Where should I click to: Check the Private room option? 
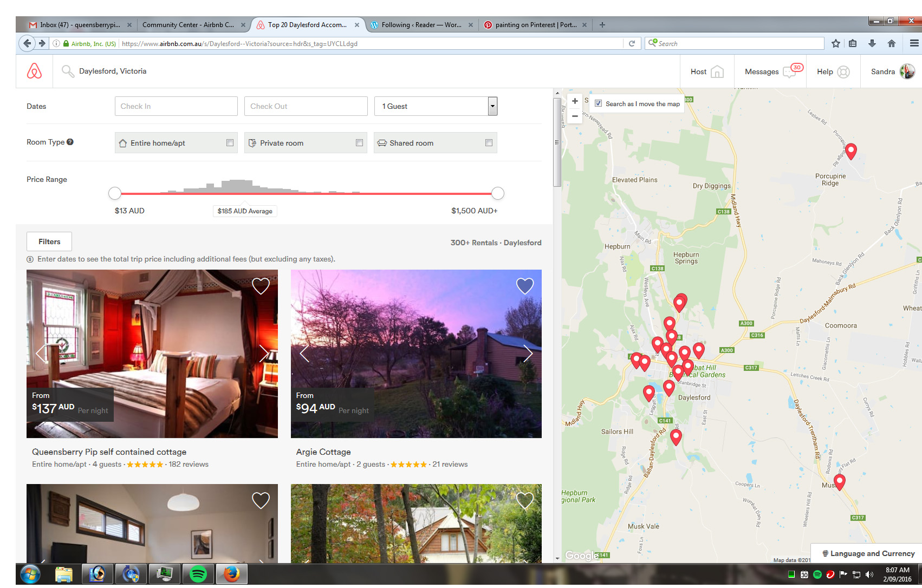coord(359,142)
